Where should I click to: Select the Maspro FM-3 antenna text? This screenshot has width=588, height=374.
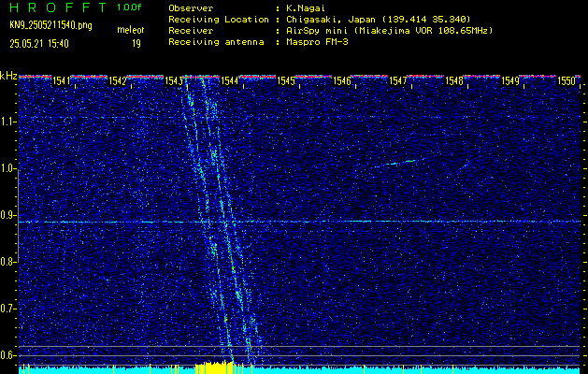coord(317,42)
